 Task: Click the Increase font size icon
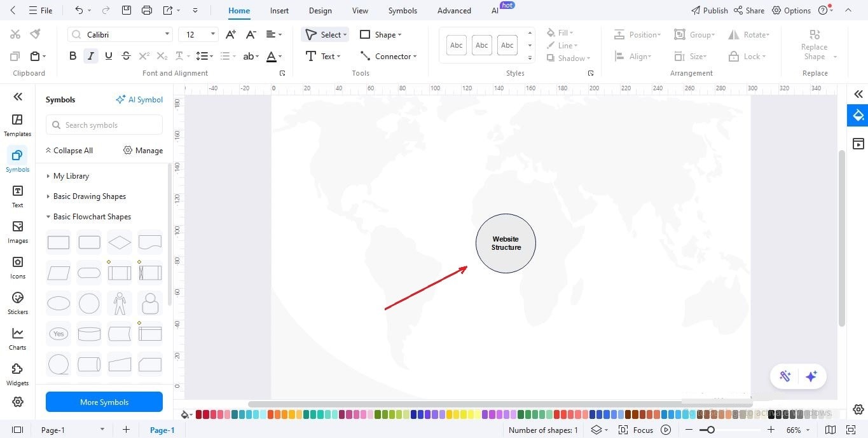point(231,34)
